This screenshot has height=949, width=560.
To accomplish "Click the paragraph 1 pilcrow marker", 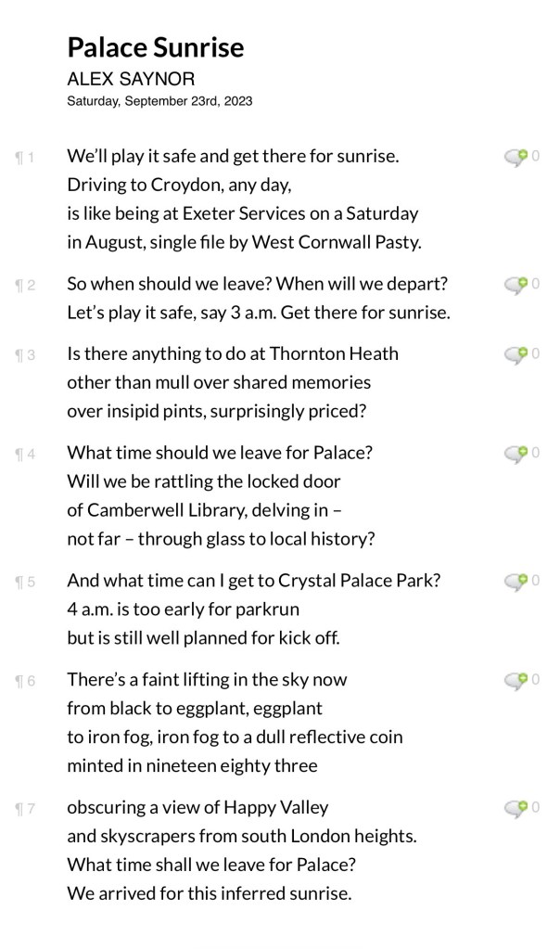I will click(24, 158).
